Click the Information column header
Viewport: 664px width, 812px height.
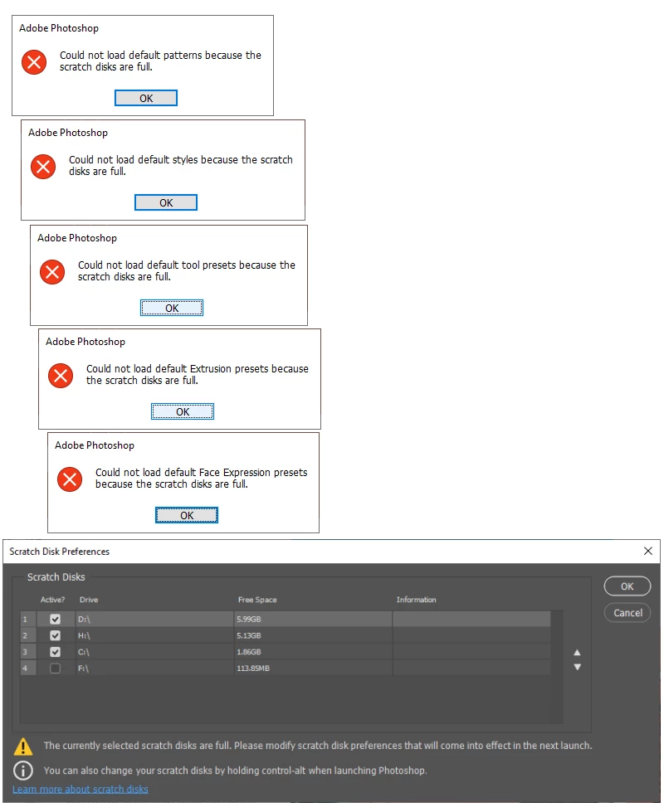click(x=416, y=600)
